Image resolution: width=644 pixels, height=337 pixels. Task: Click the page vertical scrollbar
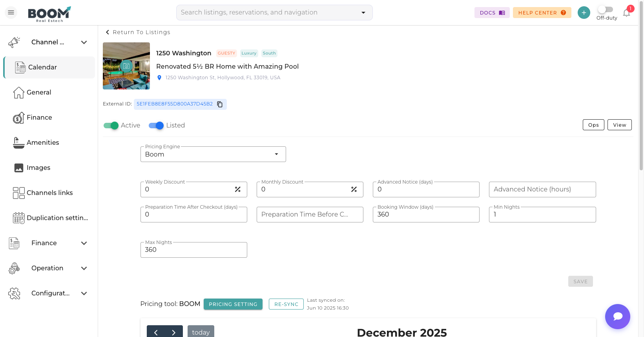(x=641, y=98)
